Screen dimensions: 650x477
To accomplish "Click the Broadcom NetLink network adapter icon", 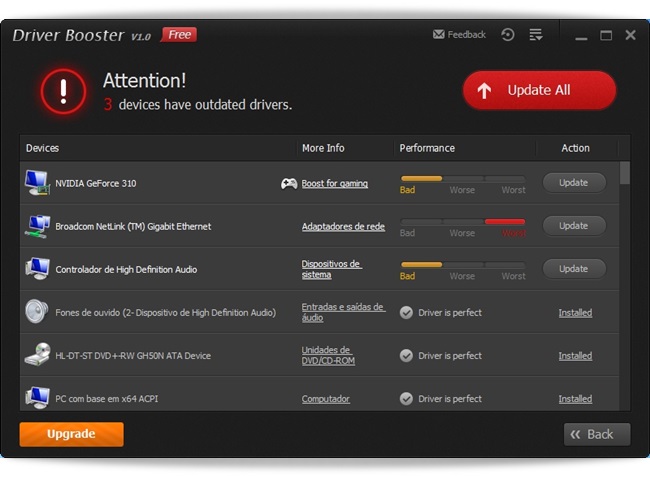I will tap(37, 226).
